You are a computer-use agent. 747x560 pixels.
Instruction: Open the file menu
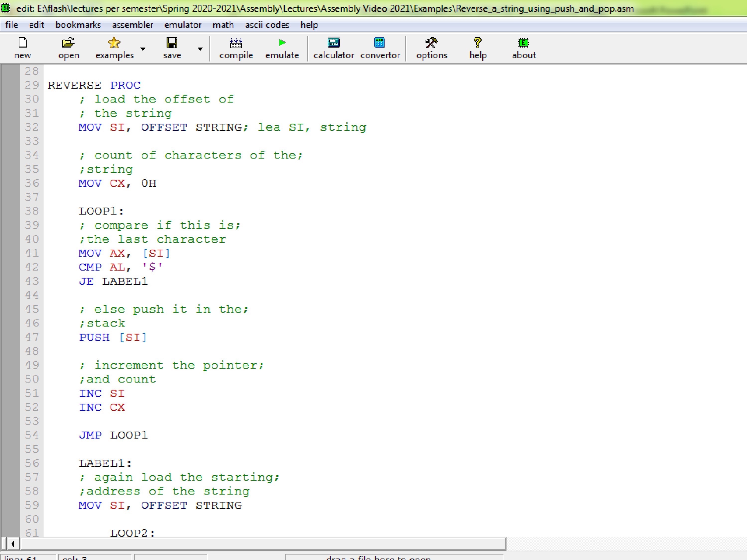11,25
